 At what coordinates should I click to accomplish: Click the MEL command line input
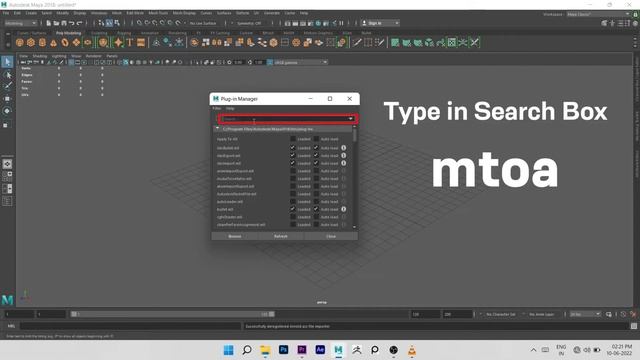(x=130, y=326)
